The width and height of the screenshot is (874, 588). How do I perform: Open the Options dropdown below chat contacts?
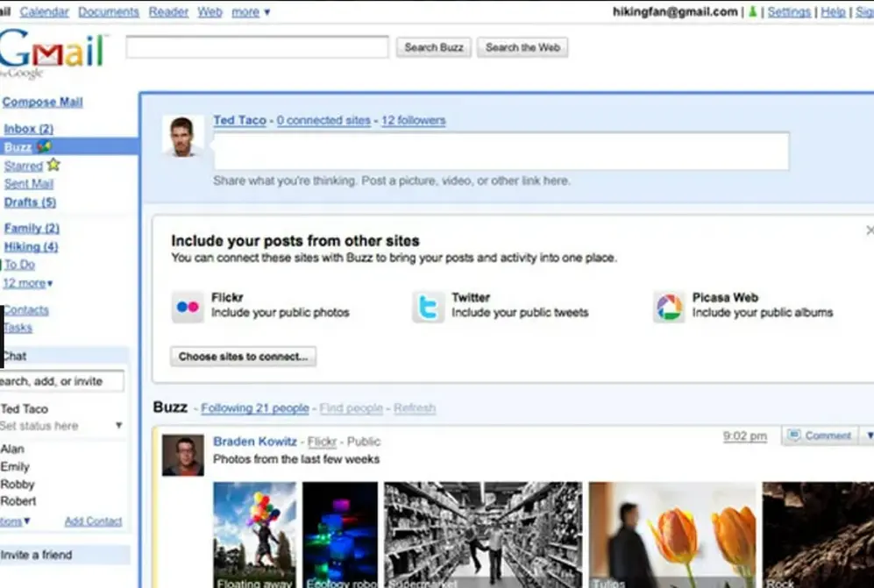(15, 521)
